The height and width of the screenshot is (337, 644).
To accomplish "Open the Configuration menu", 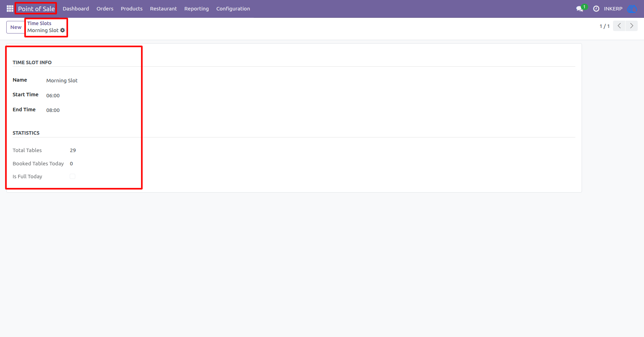I will [x=233, y=9].
